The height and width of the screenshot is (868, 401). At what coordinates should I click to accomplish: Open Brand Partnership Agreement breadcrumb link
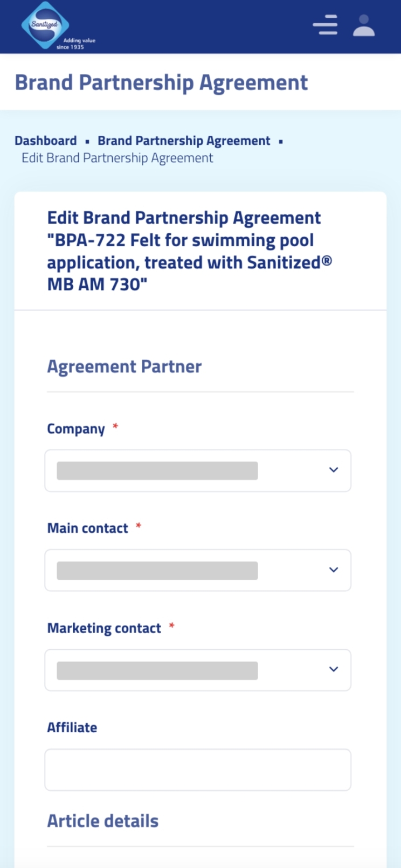(184, 141)
